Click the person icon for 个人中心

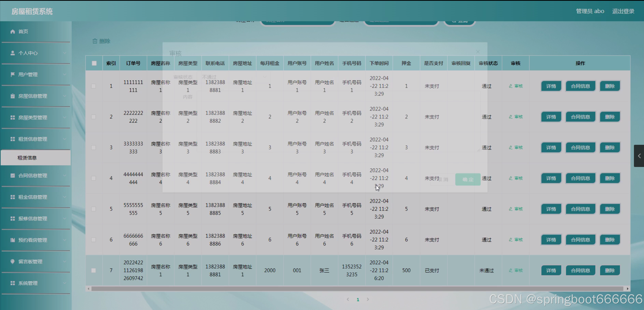[13, 53]
